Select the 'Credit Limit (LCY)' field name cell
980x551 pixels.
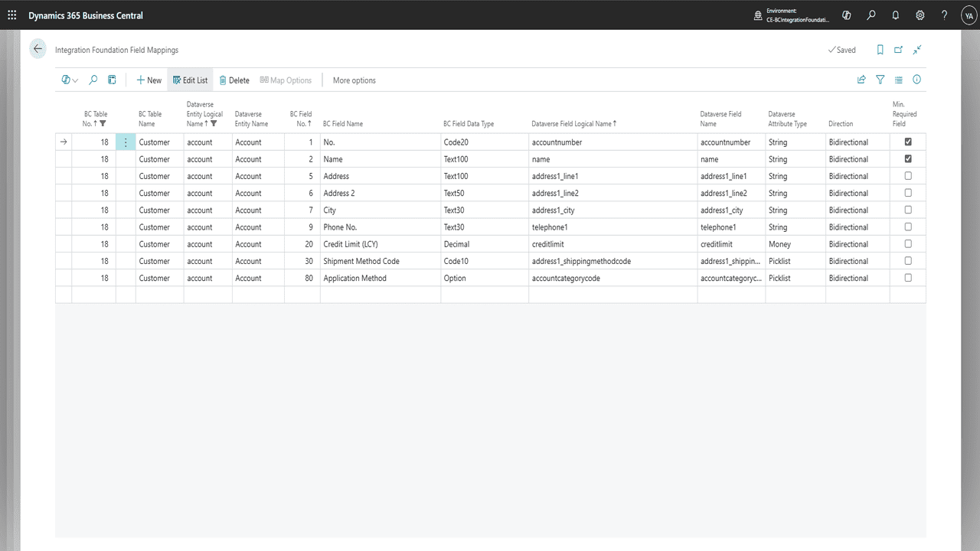pyautogui.click(x=381, y=244)
